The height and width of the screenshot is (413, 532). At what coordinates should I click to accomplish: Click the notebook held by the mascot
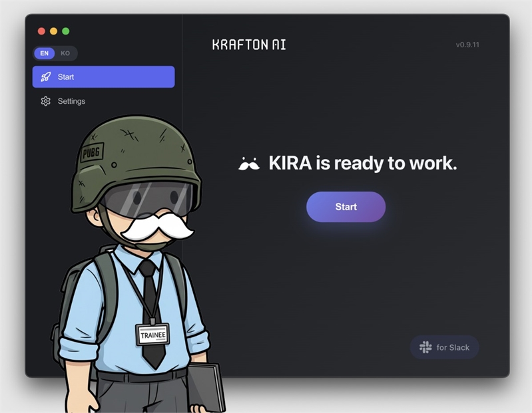(x=205, y=386)
